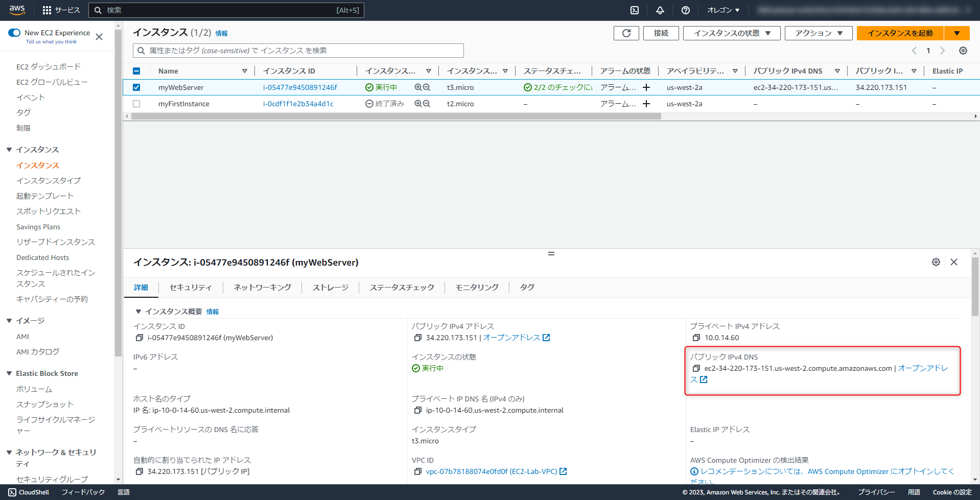Select the myFirstInstance checkbox
Image resolution: width=980 pixels, height=500 pixels.
tap(136, 104)
